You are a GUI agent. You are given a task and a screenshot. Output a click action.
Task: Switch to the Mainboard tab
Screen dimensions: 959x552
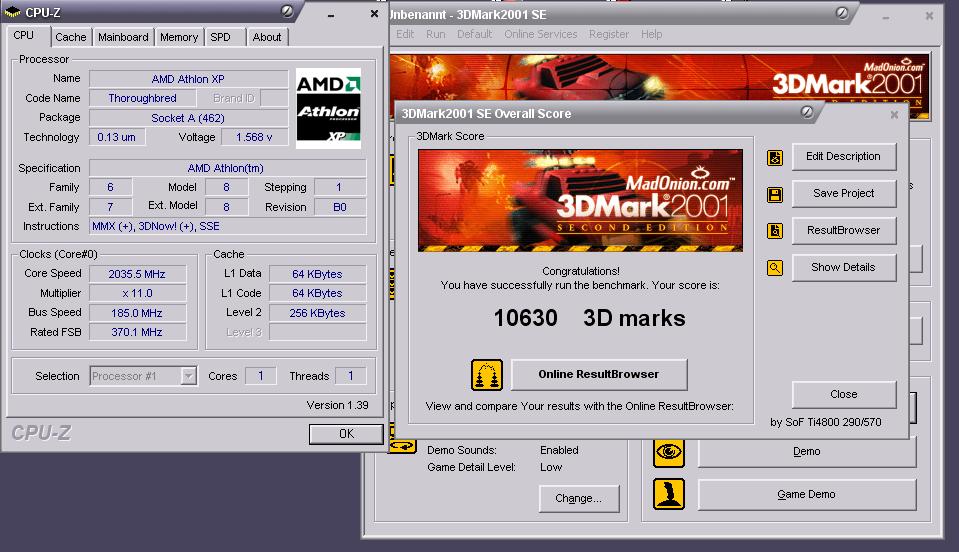(123, 37)
